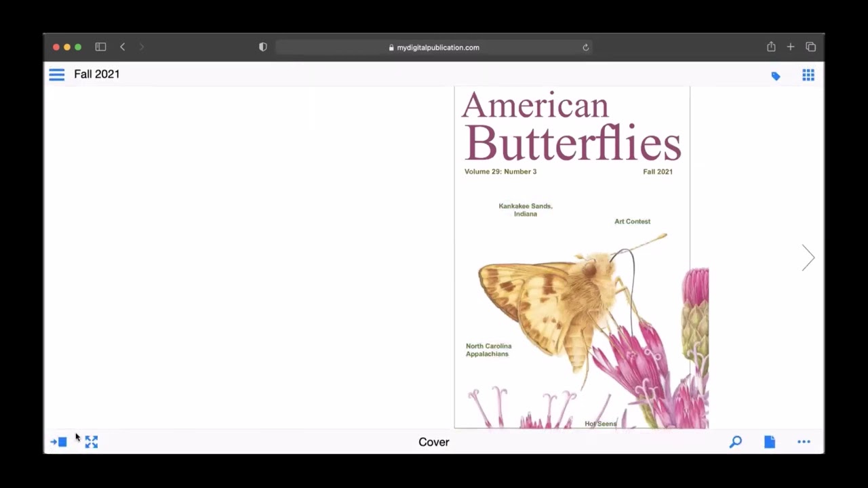Screen dimensions: 868x488
Task: Click Safari privacy shield icon
Action: click(x=263, y=47)
